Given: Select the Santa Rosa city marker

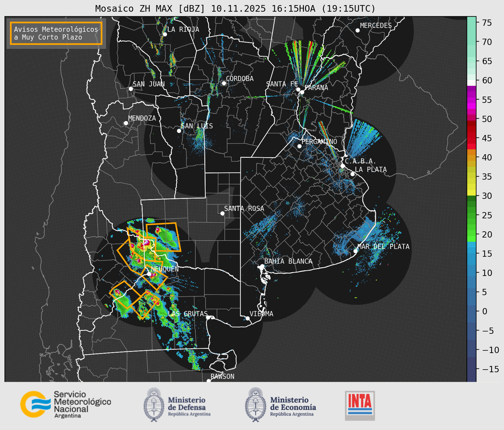Looking at the screenshot, I should pyautogui.click(x=222, y=213).
